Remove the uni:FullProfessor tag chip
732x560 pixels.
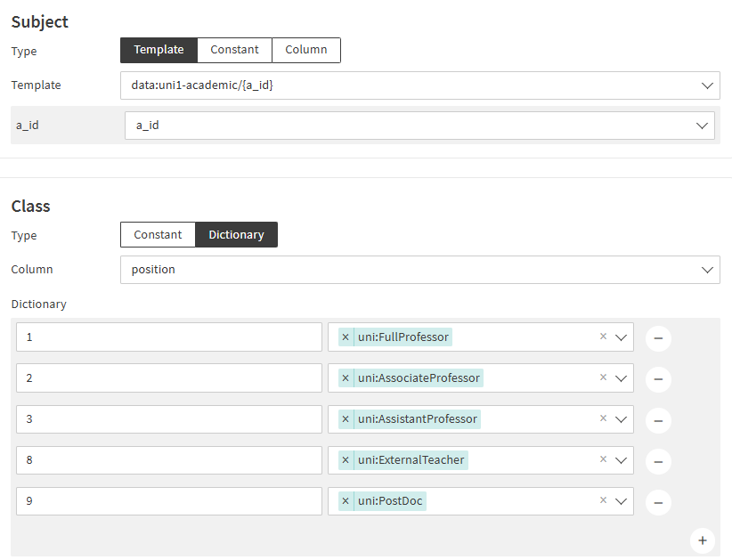coord(346,337)
